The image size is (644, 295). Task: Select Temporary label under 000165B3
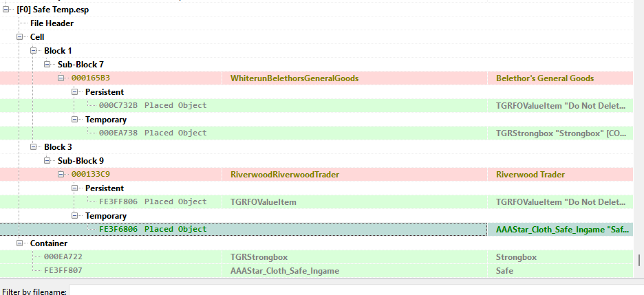pyautogui.click(x=105, y=120)
